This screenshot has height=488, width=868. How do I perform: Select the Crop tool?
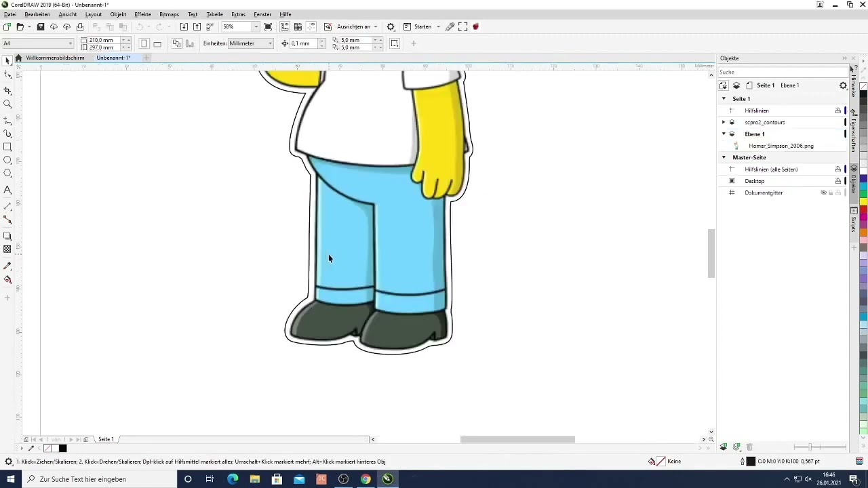(x=7, y=90)
